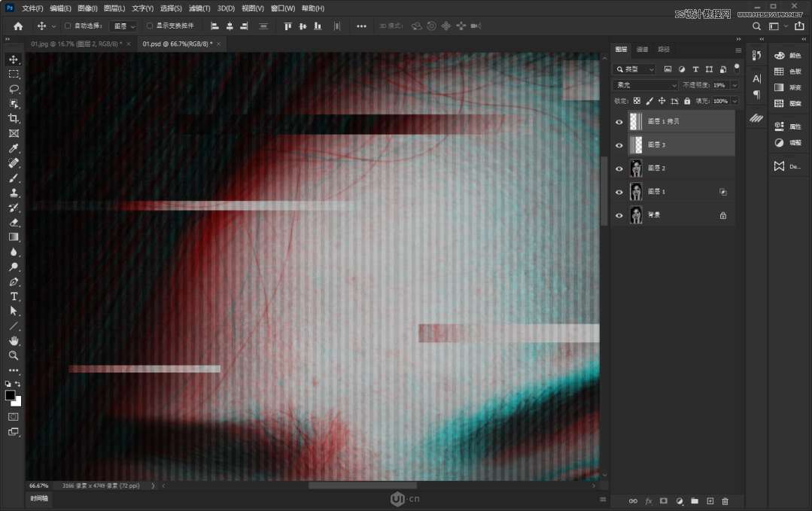Open the 柔光 blend mode dropdown
The height and width of the screenshot is (511, 812).
click(x=645, y=84)
